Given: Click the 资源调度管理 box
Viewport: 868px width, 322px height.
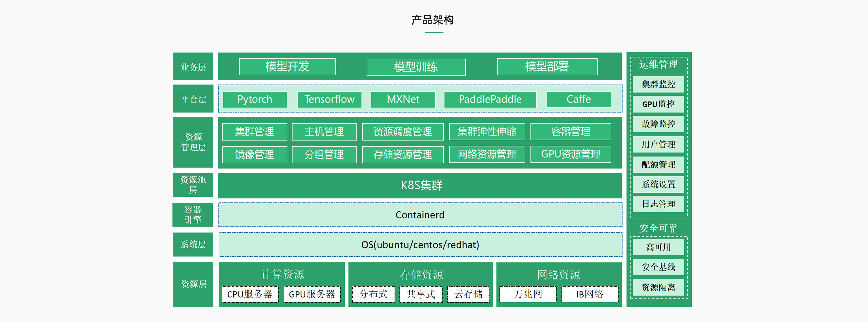Looking at the screenshot, I should coord(403,132).
